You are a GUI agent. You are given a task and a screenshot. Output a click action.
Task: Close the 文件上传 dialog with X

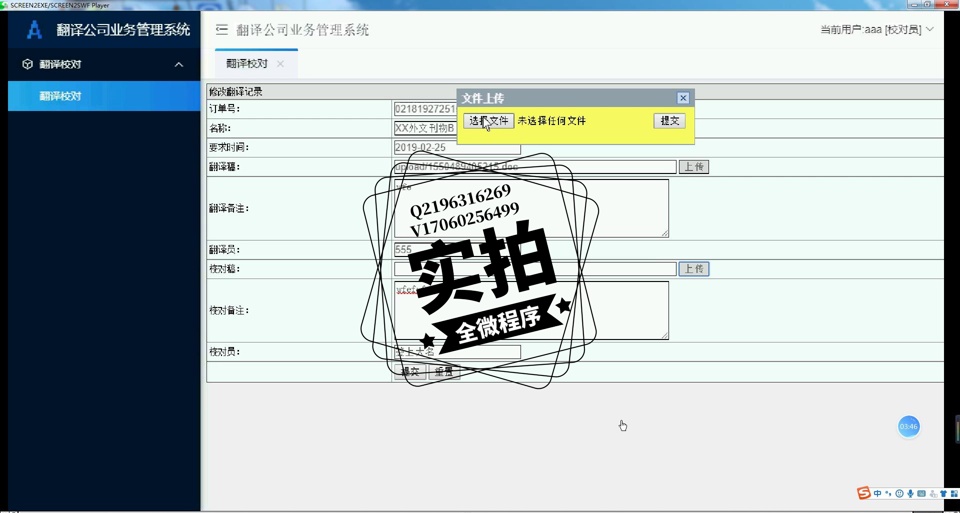coord(683,98)
